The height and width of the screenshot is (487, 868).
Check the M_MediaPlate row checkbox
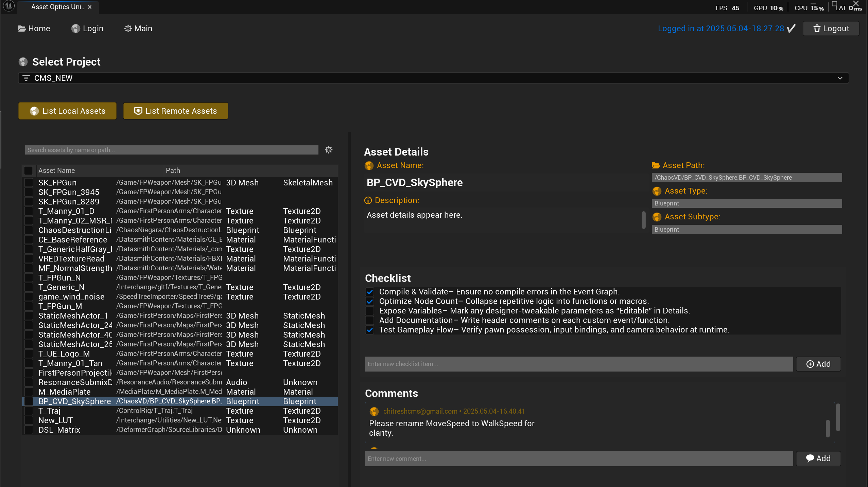(x=29, y=392)
